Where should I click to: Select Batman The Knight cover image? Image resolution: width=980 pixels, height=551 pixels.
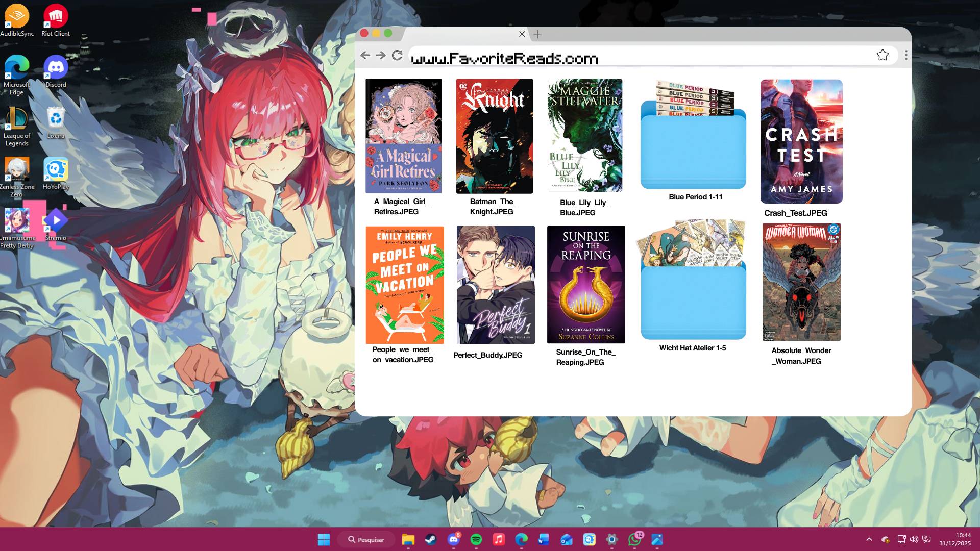(494, 136)
